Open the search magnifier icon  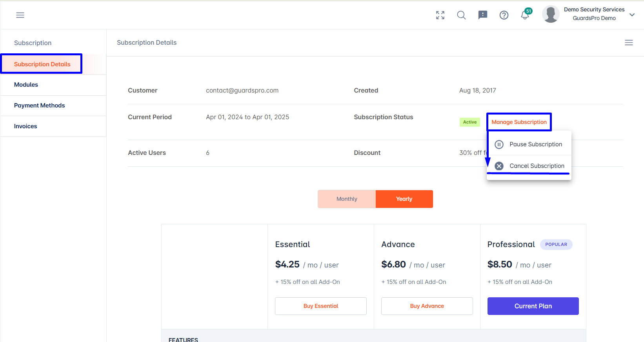tap(461, 15)
